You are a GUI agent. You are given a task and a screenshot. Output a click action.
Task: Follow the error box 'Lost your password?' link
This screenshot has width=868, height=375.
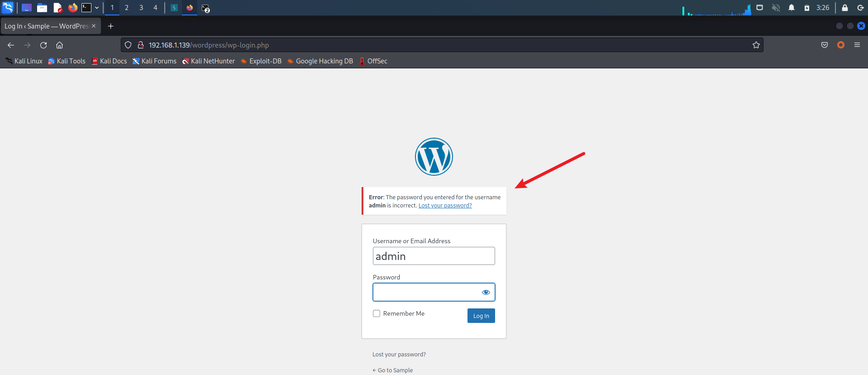(x=445, y=206)
